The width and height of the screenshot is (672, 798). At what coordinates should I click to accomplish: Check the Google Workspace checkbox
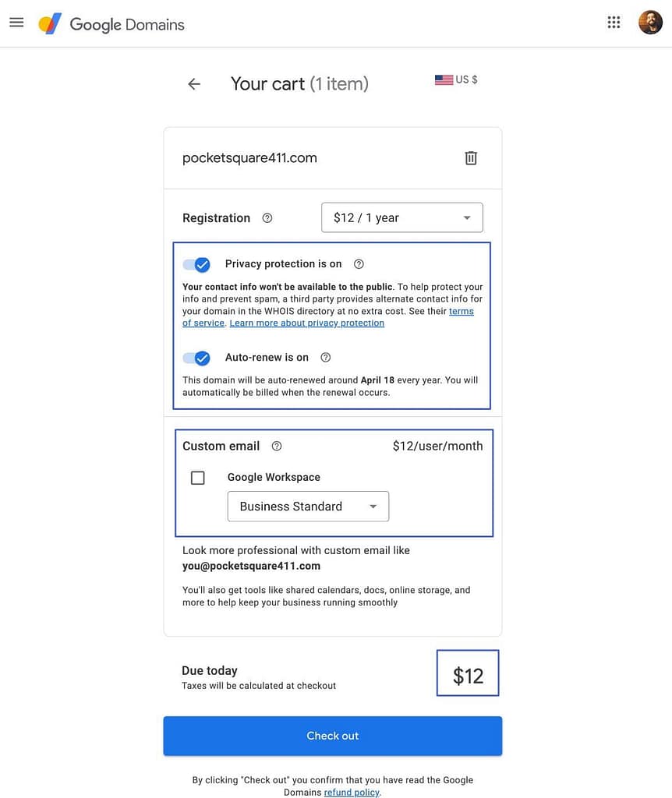click(198, 478)
